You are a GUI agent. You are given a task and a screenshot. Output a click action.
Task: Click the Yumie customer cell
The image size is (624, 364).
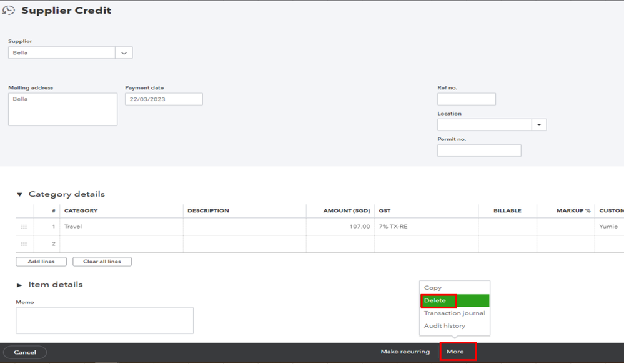point(609,227)
